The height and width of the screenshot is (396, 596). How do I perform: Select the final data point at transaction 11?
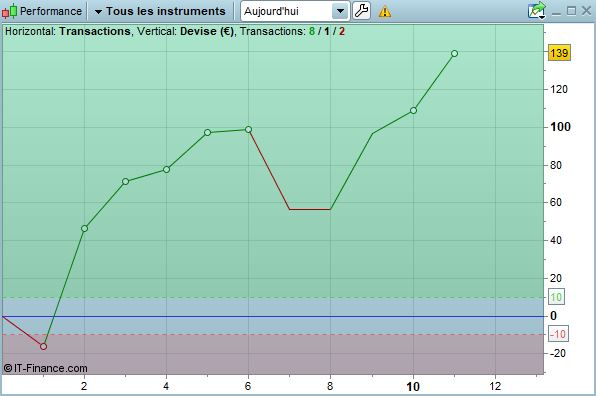click(x=454, y=54)
